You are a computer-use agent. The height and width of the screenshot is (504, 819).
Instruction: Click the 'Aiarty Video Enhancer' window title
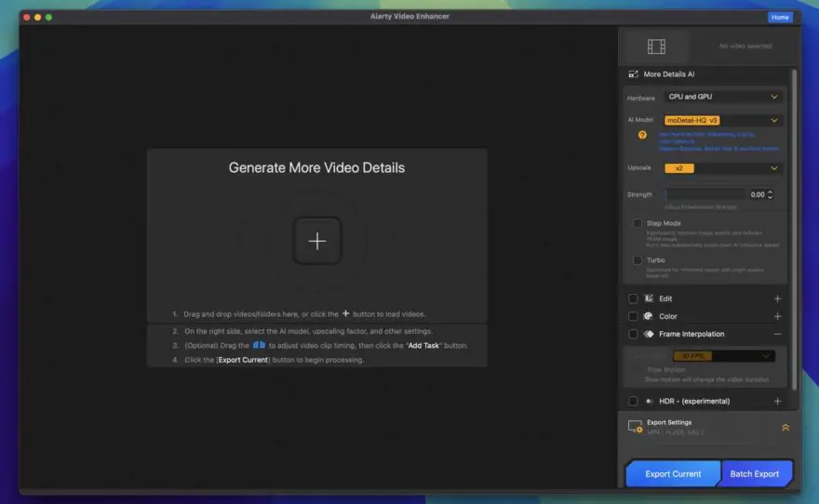[x=409, y=16]
